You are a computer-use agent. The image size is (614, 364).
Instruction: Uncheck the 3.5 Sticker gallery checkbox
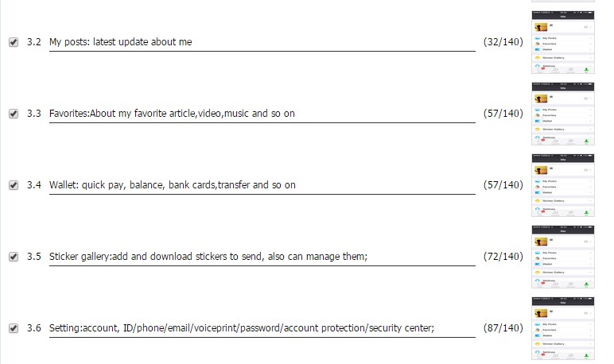pyautogui.click(x=14, y=257)
